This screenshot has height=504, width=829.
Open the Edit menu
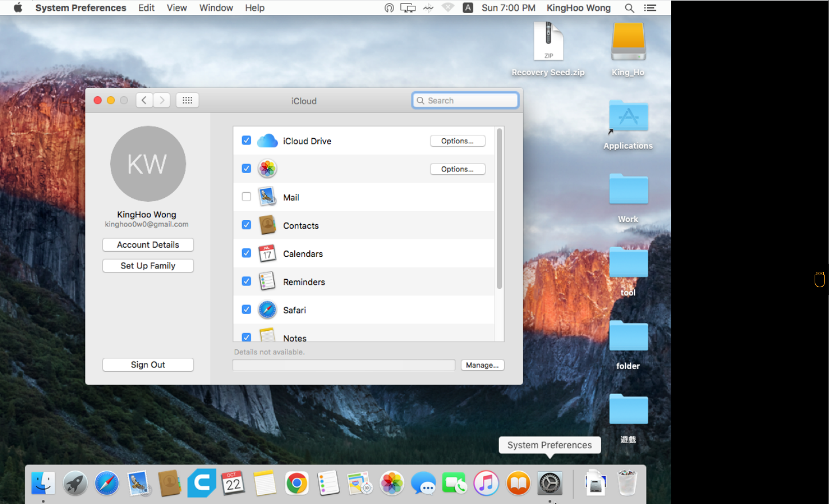pos(146,8)
